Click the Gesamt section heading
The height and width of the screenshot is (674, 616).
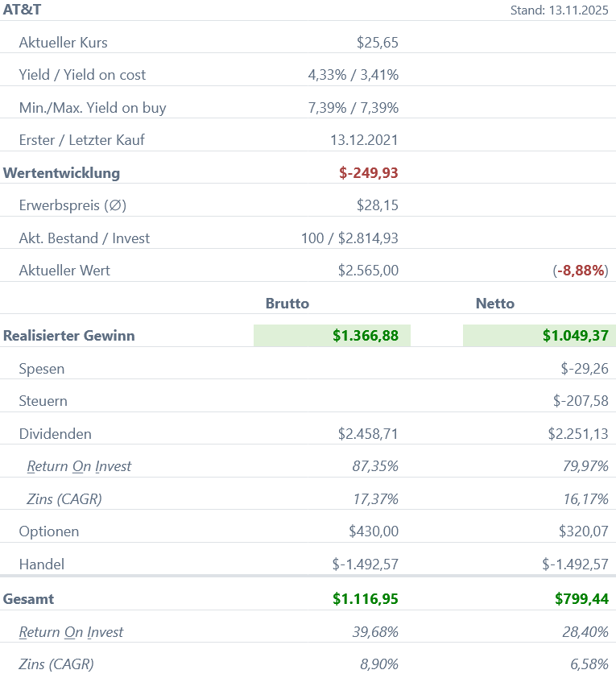click(29, 599)
